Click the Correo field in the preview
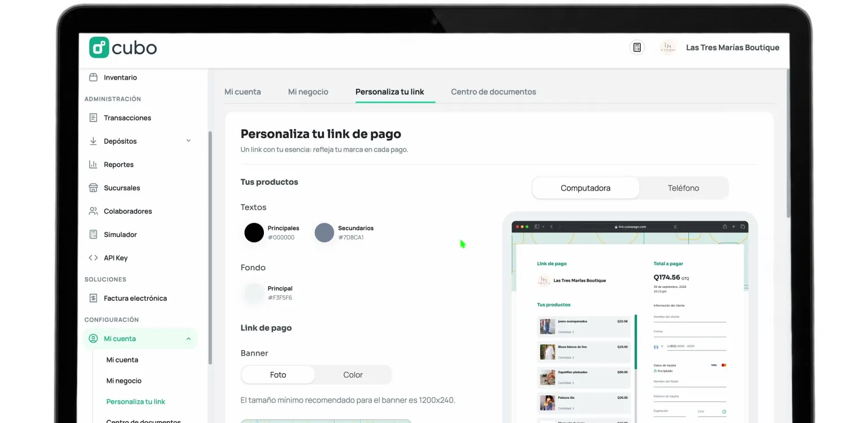Screen dimensions: 868x423 689,333
